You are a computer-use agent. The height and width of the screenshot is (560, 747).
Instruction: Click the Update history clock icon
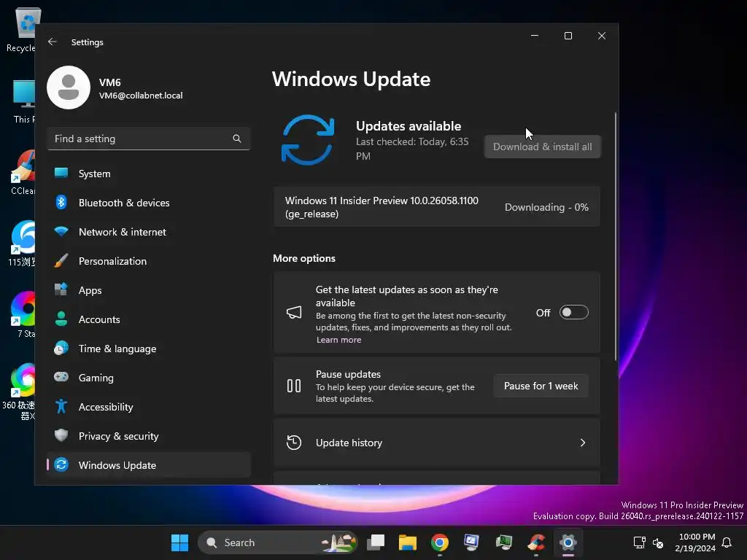click(294, 443)
